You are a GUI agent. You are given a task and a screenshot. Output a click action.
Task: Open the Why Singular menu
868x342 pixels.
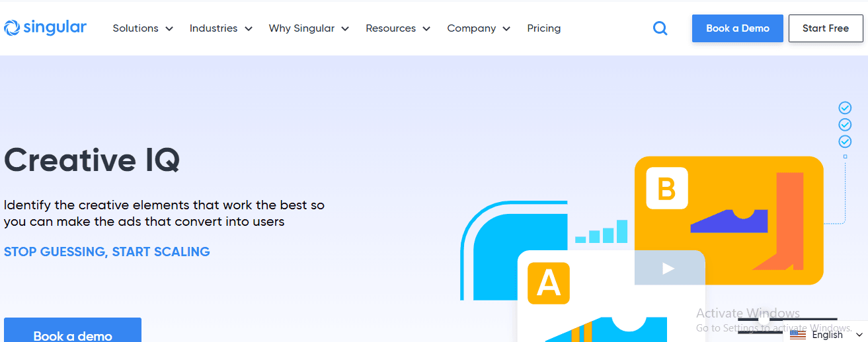coord(301,28)
